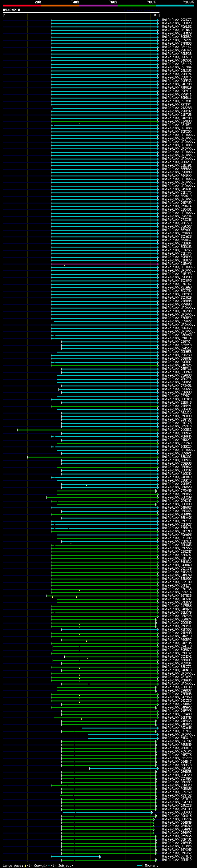Select the UniRef100_A8IRE2 label
The height and width of the screenshot is (868, 197).
176,125
